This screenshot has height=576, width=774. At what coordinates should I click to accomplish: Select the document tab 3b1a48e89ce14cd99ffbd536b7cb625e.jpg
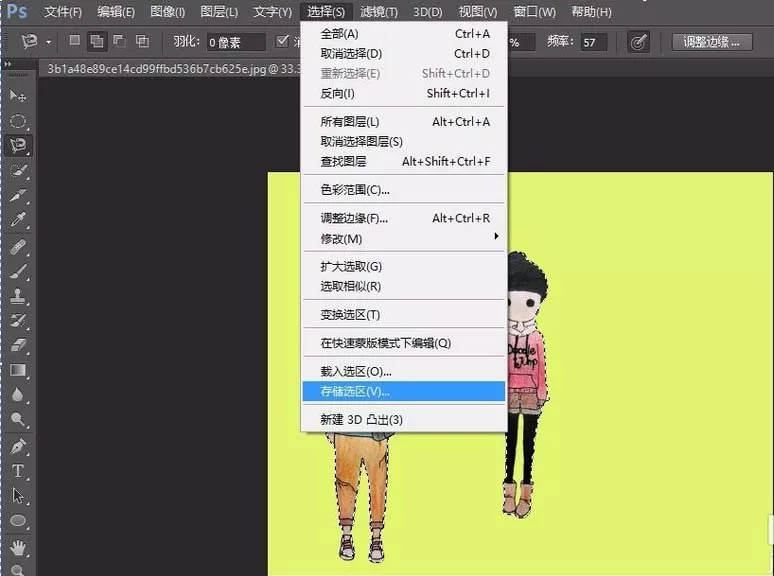coord(170,69)
